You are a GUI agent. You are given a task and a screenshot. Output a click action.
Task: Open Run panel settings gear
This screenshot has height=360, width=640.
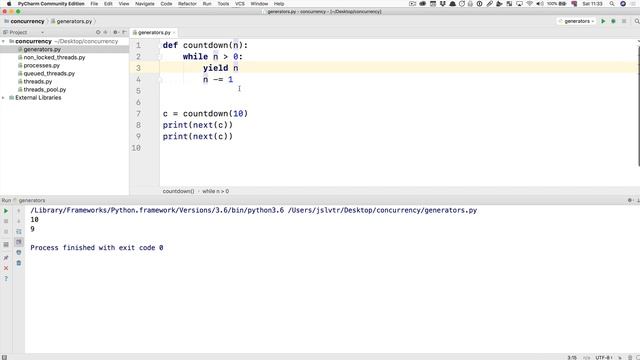pos(630,200)
